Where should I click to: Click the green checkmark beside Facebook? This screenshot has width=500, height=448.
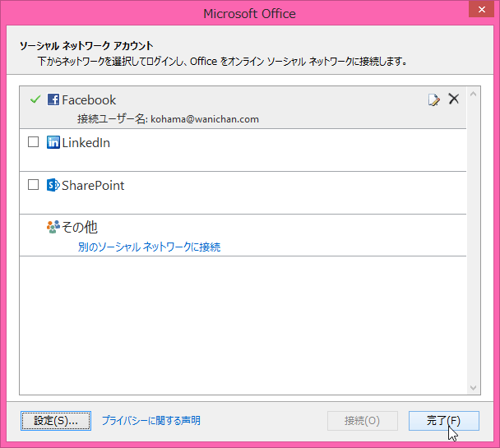coord(35,99)
